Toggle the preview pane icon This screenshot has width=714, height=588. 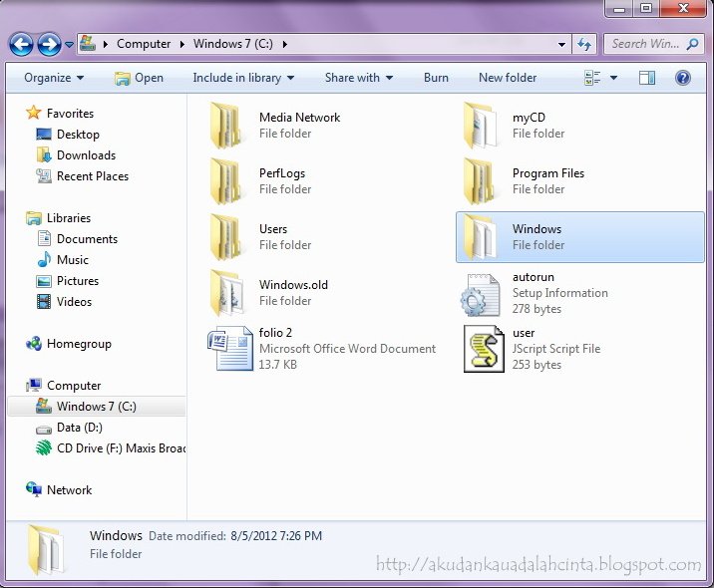click(x=646, y=78)
